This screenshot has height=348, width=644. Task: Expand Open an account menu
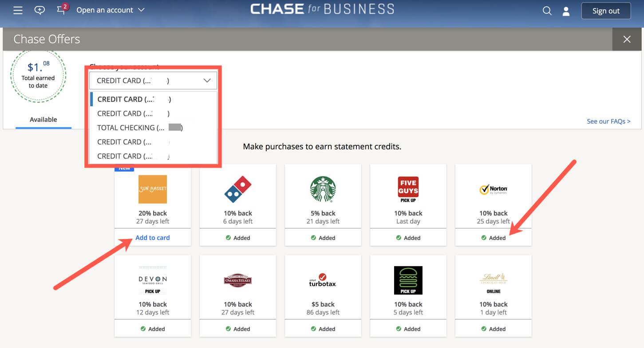(111, 10)
